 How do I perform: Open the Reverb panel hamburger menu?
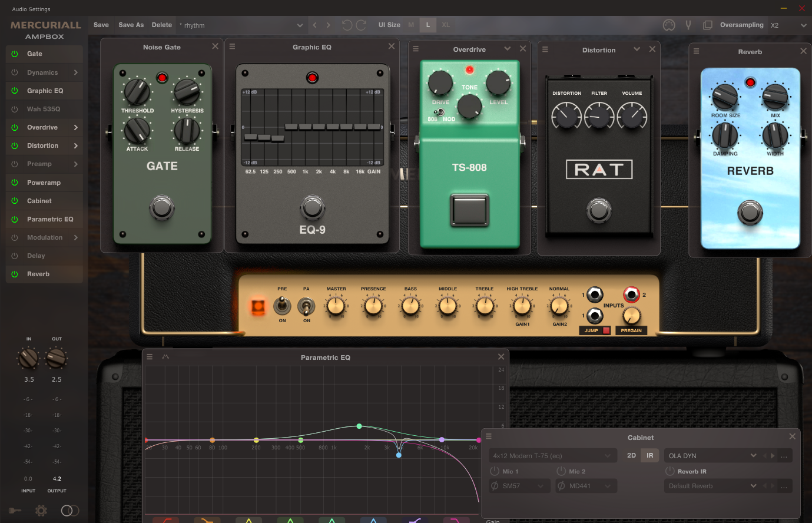point(696,51)
